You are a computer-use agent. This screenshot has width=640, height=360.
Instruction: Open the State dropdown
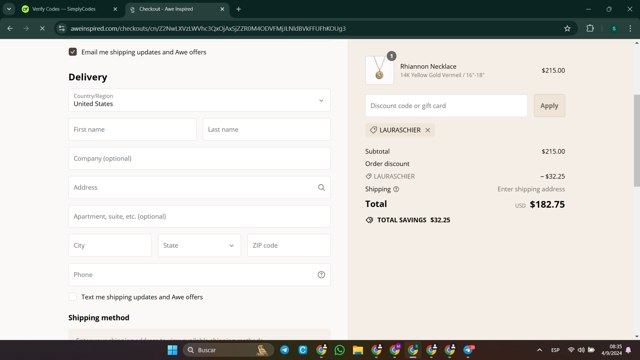(x=199, y=245)
